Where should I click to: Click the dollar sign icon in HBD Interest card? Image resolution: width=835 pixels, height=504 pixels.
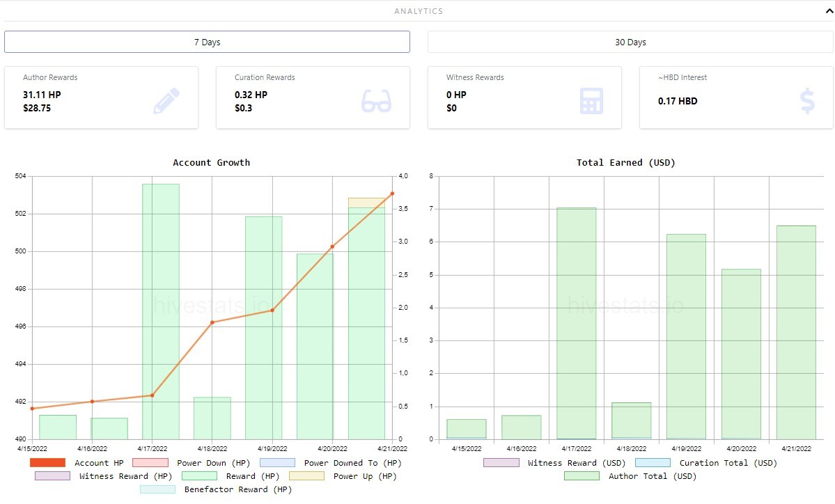[807, 100]
